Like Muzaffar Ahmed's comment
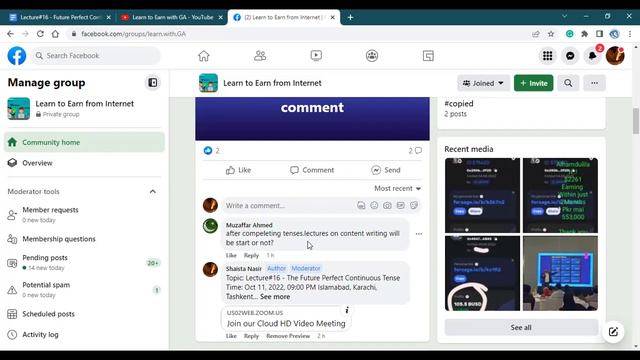640x360 pixels. click(x=231, y=256)
